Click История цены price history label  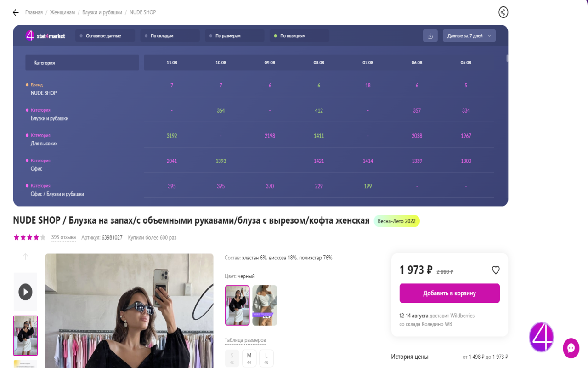click(409, 356)
